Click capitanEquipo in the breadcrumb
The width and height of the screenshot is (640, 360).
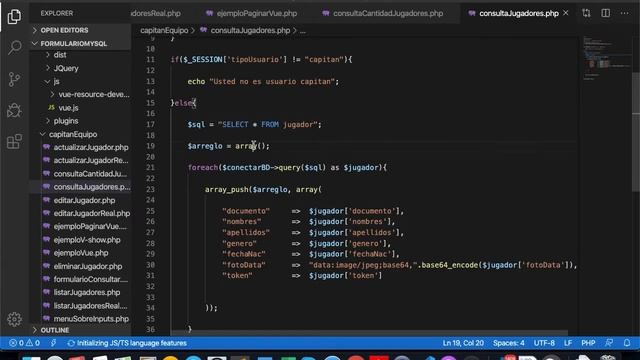[164, 31]
